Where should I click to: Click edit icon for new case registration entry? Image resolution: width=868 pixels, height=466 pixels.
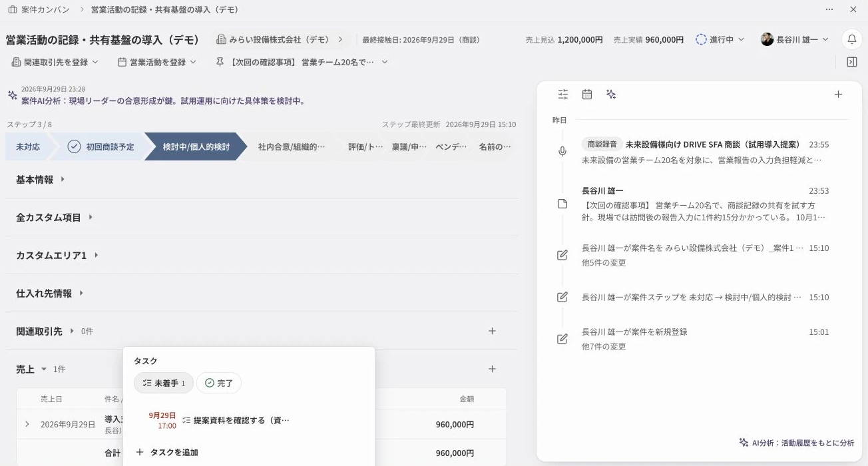pos(562,339)
